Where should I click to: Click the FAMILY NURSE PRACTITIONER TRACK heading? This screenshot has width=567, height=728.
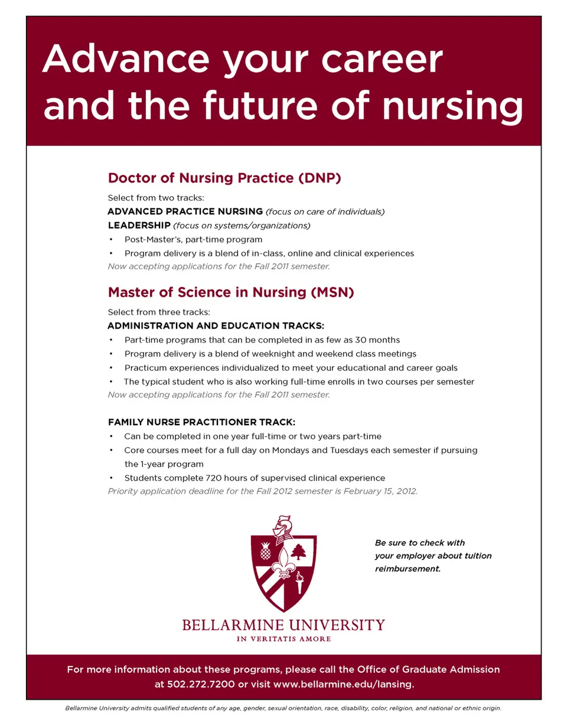pyautogui.click(x=201, y=422)
